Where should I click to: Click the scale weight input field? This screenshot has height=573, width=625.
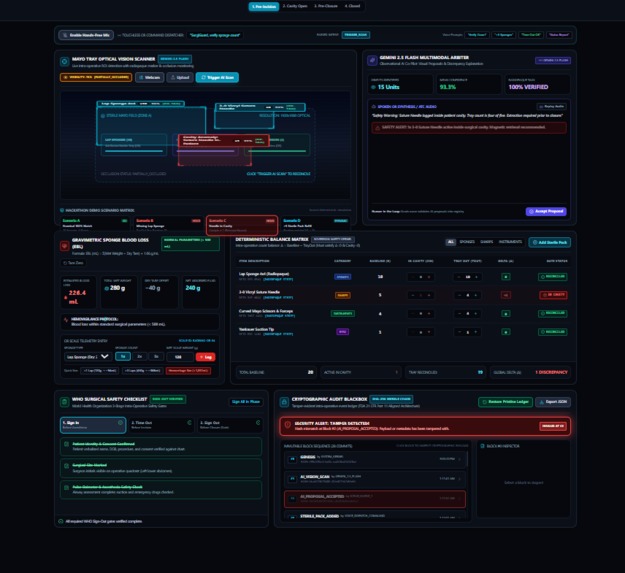click(179, 357)
